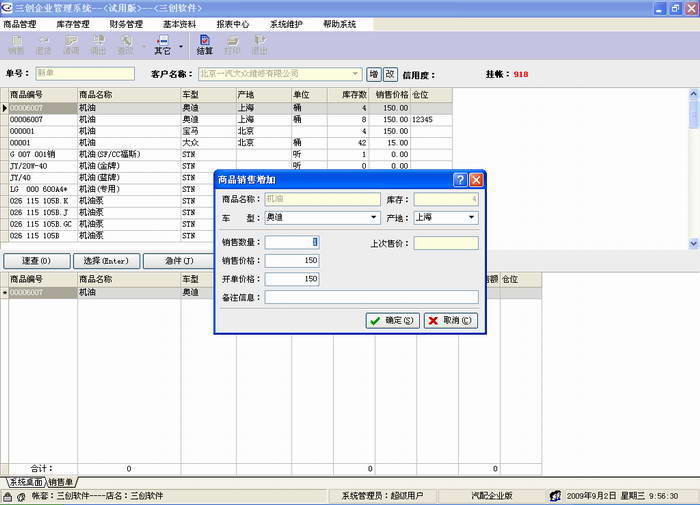The height and width of the screenshot is (505, 700).
Task: Click the 速查(O) button
Action: 37,261
